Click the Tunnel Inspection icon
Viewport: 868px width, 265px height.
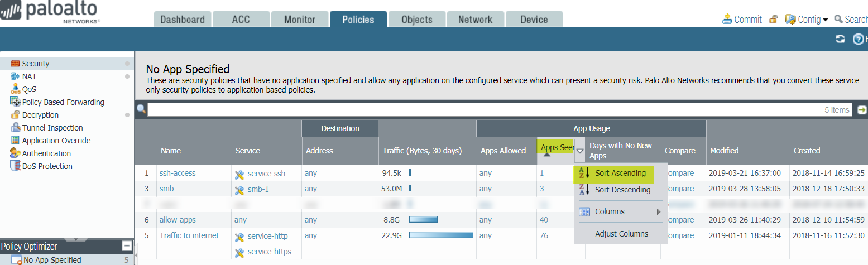[15, 128]
